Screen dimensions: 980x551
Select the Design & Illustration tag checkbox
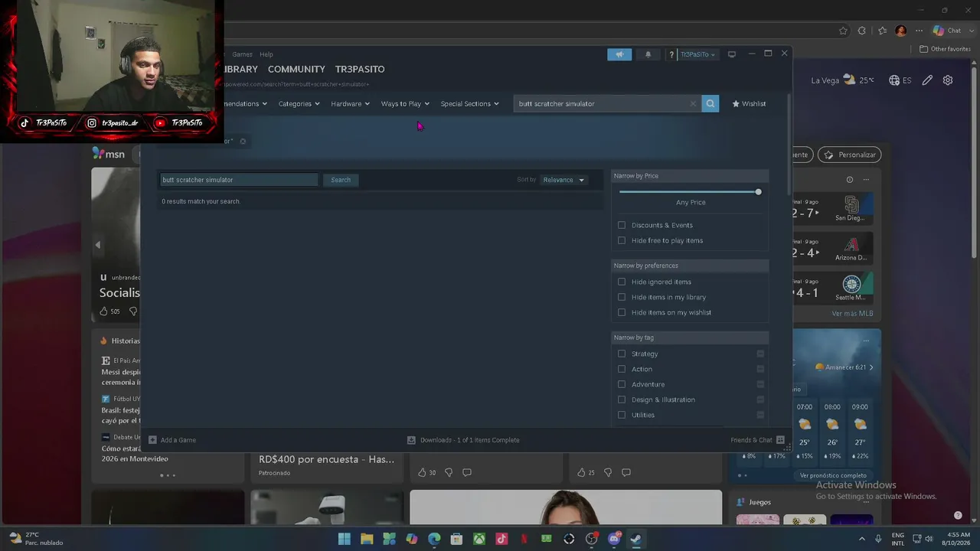click(622, 399)
